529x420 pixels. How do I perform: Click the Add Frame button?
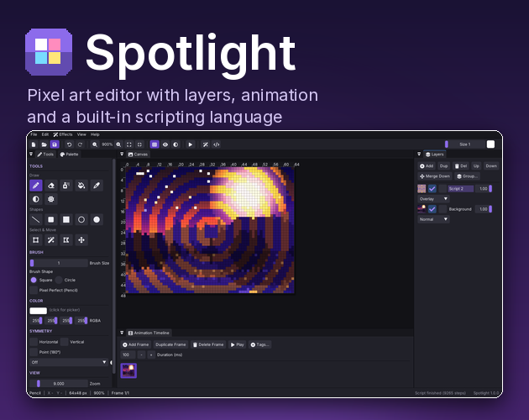(136, 344)
